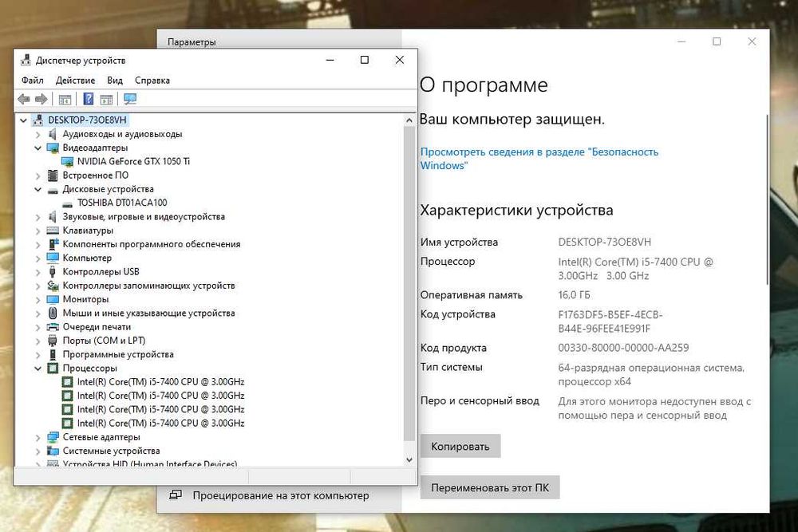Expand the Компьютер category
Viewport: 798px width, 532px height.
coord(38,258)
